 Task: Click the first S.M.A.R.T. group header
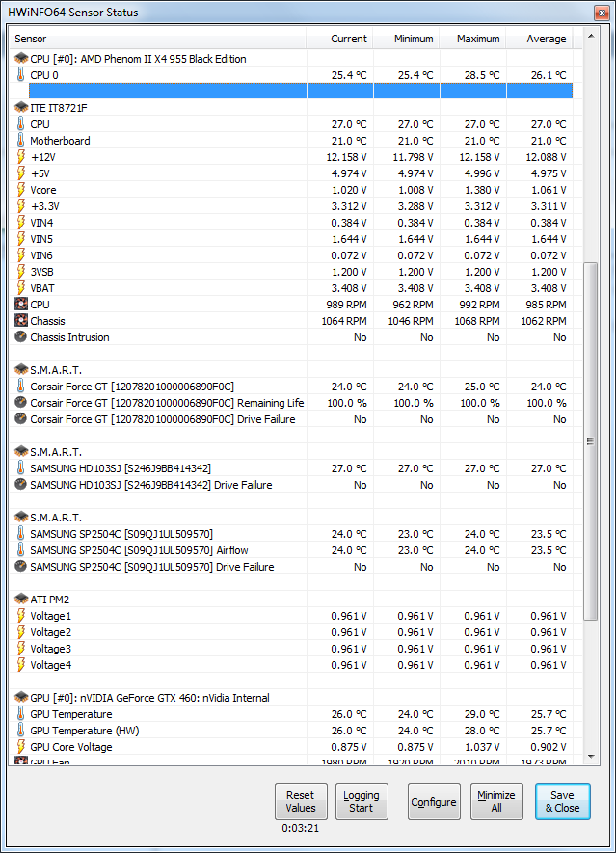(56, 370)
